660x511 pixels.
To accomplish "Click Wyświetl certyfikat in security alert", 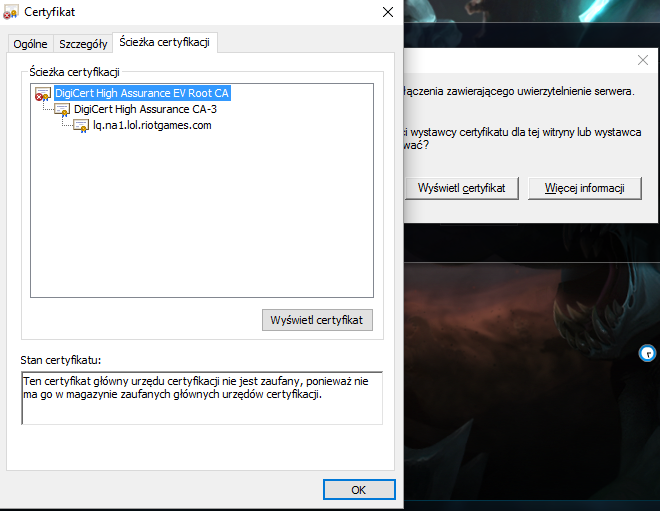I will click(x=462, y=188).
